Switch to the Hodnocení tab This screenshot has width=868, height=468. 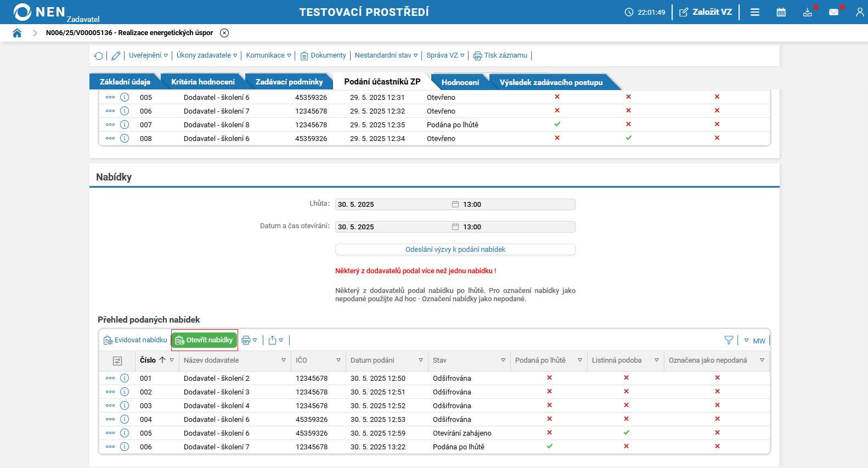pos(460,82)
